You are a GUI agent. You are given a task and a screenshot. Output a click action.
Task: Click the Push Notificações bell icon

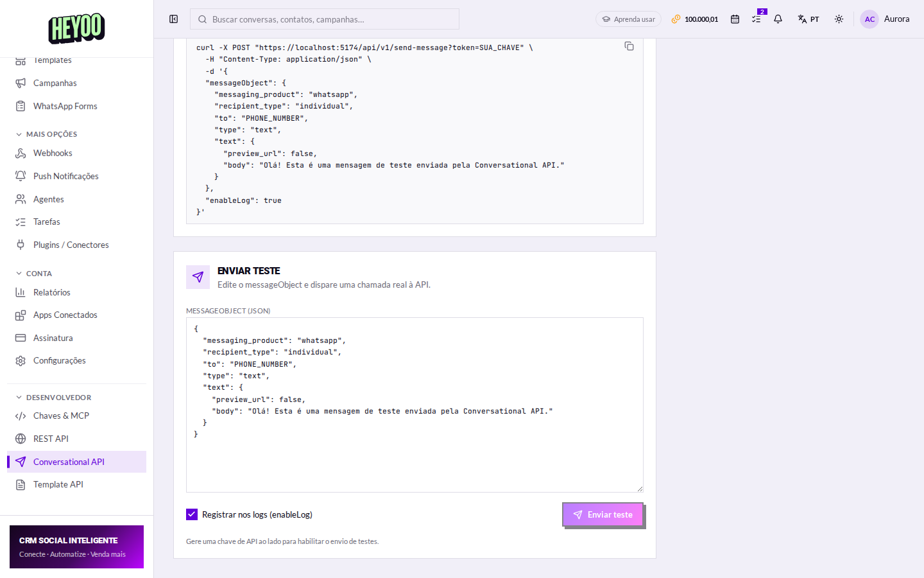point(21,176)
